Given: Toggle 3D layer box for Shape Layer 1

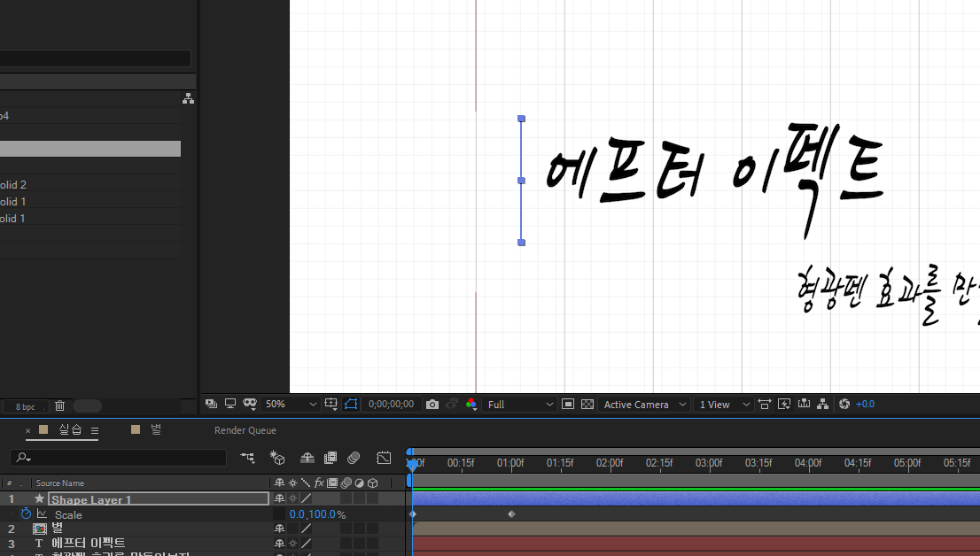Looking at the screenshot, I should pyautogui.click(x=372, y=498).
